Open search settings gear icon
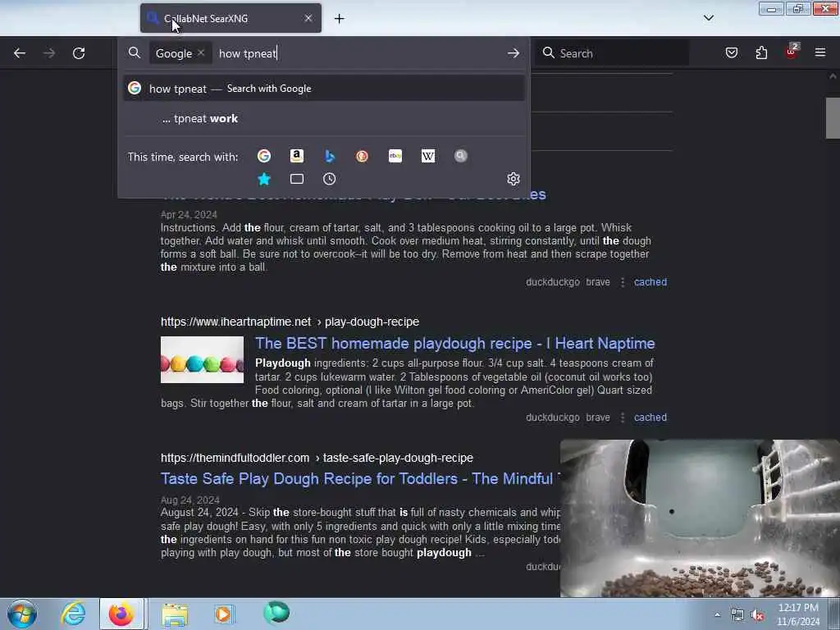The height and width of the screenshot is (630, 840). 514,178
